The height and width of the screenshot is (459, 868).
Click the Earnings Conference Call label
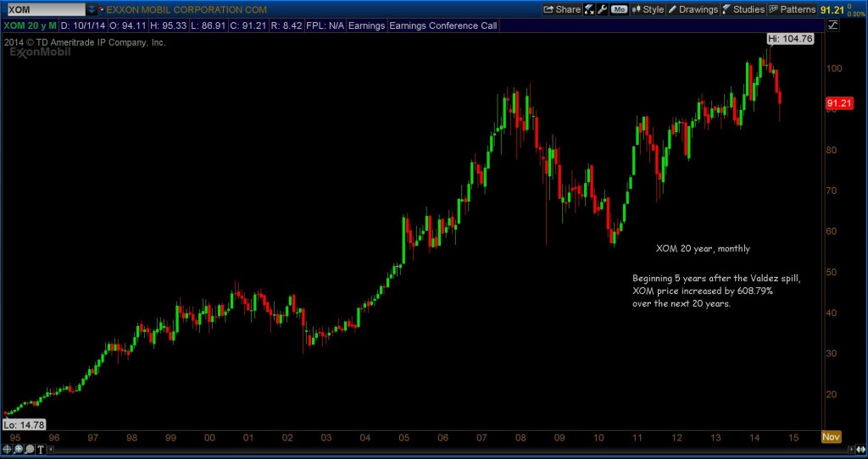pos(443,25)
